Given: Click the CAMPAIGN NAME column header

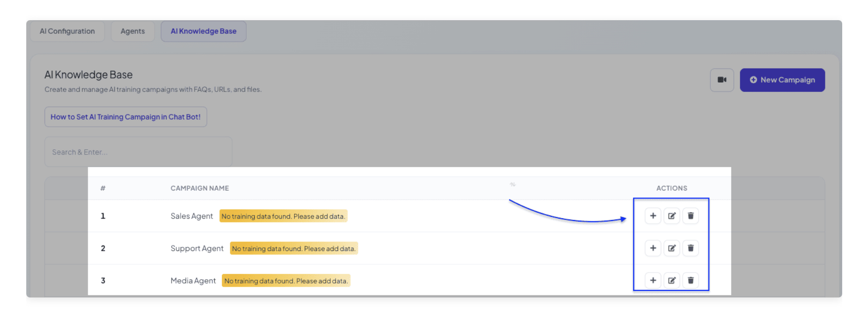Looking at the screenshot, I should 200,188.
